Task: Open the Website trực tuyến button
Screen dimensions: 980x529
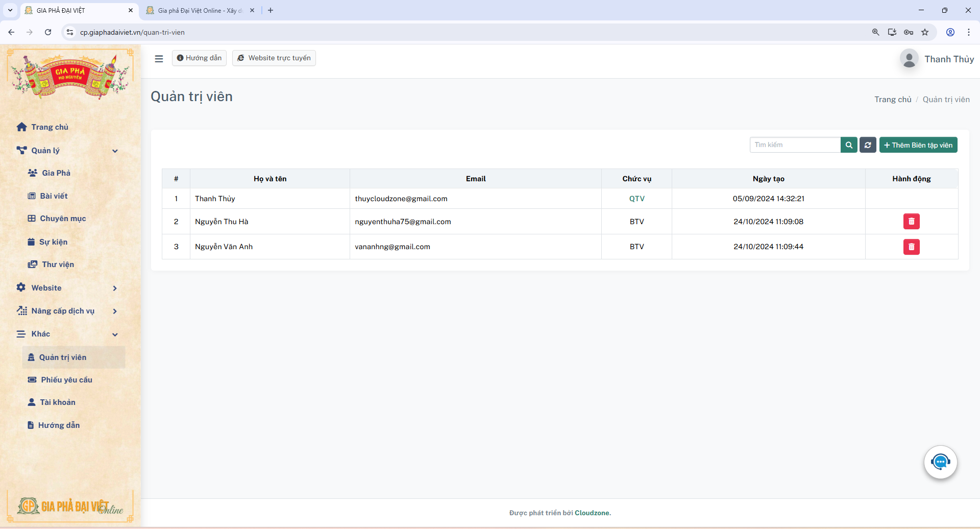Action: click(x=274, y=58)
